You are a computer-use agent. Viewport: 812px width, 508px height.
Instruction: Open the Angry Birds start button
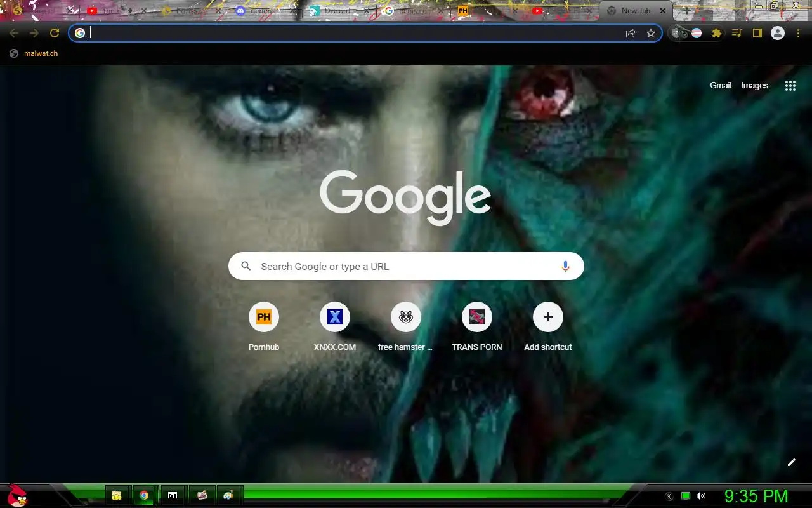(18, 495)
